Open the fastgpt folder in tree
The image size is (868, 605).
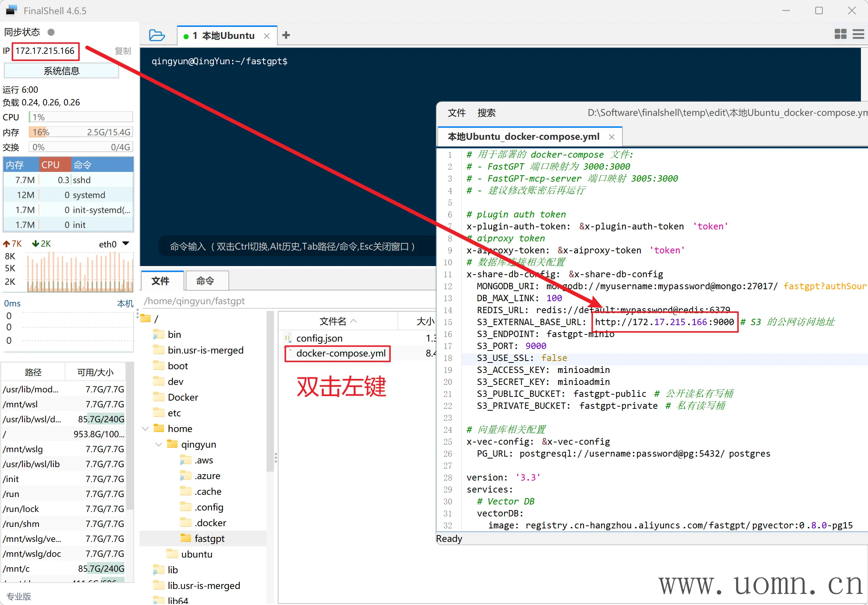209,538
